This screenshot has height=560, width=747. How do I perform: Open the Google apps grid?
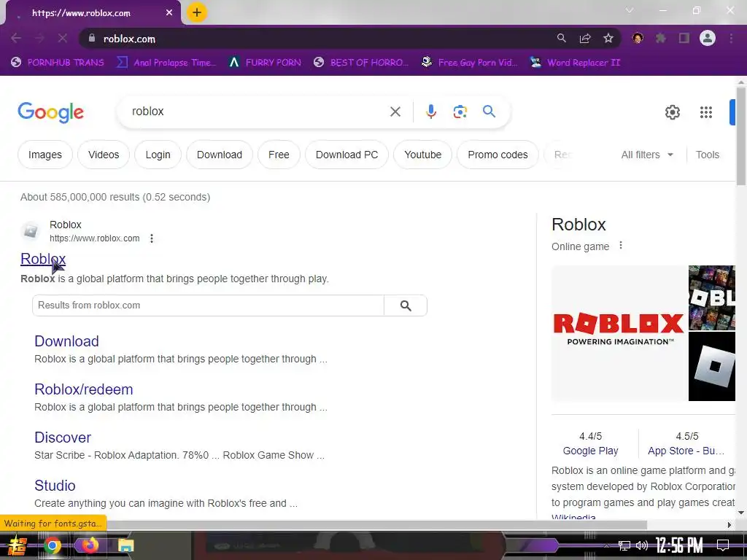tap(706, 112)
